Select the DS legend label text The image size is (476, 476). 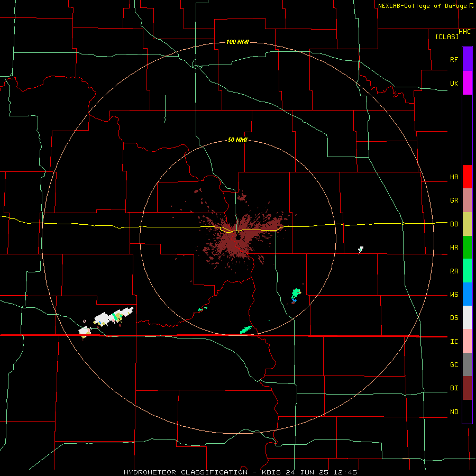click(454, 318)
